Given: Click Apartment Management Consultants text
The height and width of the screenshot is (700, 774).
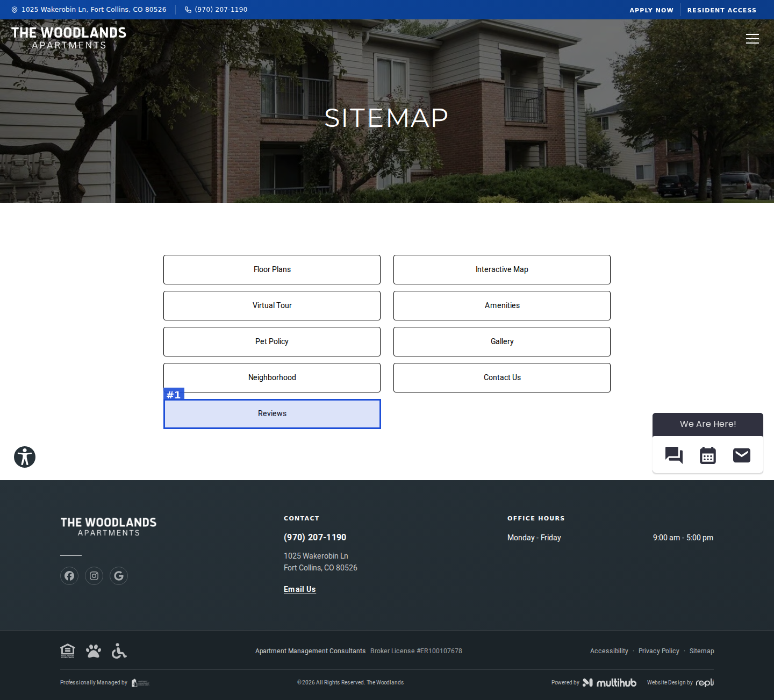Looking at the screenshot, I should 310,651.
